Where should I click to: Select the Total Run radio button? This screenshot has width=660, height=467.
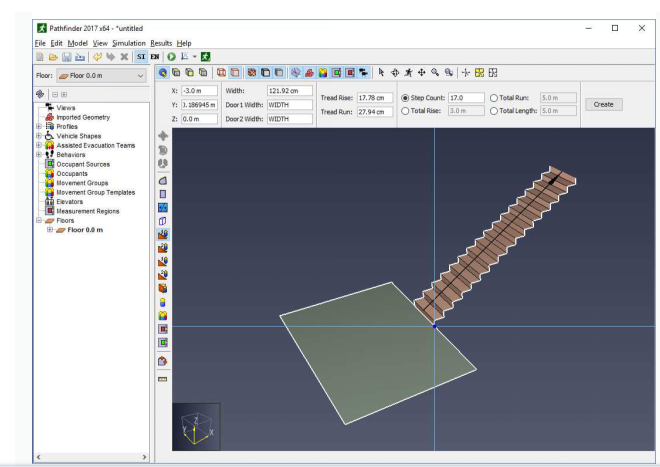[x=495, y=98]
